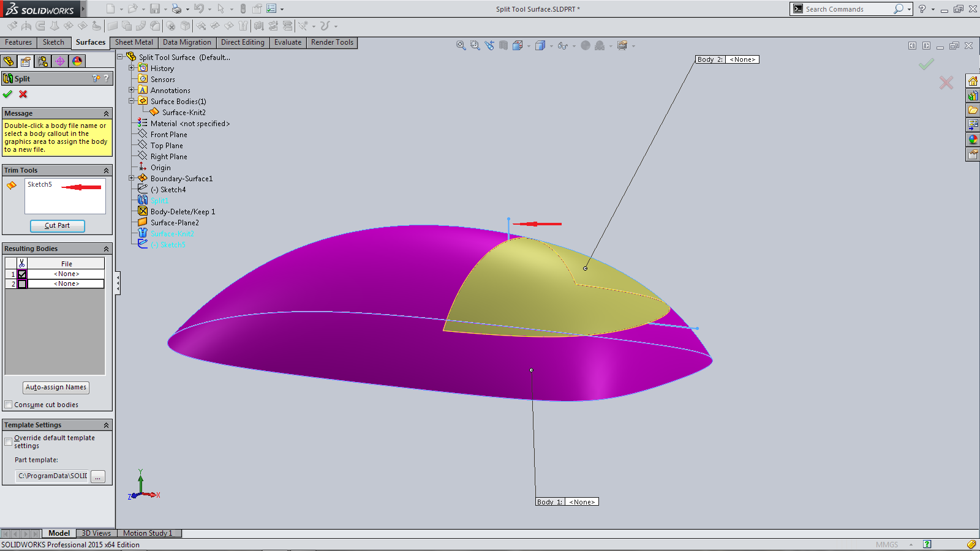
Task: Switch to the Sheet Metal tab
Action: 134,42
